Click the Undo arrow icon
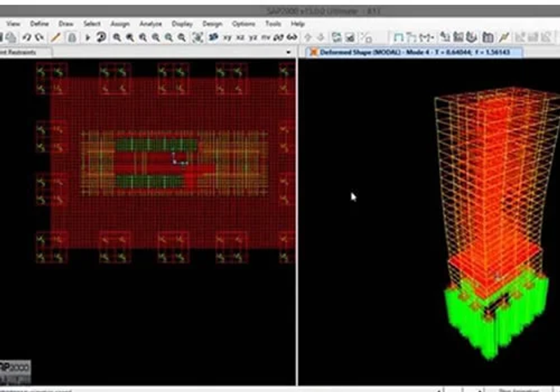 (27, 37)
